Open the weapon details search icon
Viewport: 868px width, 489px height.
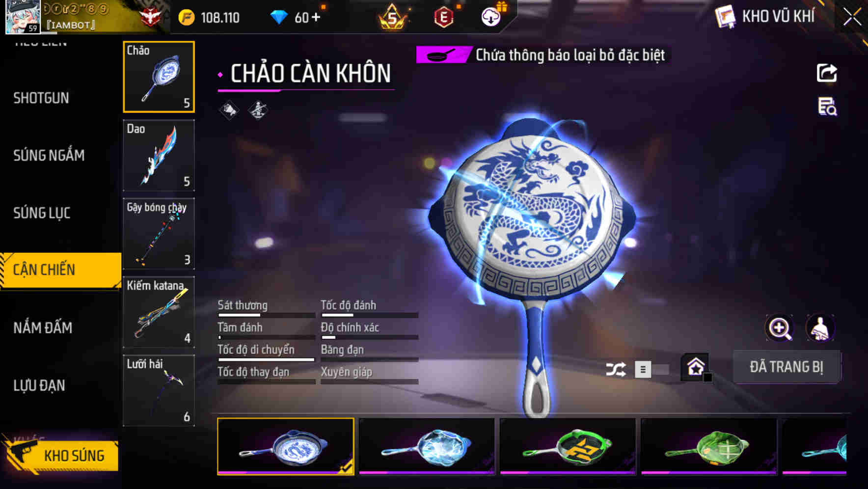click(x=827, y=106)
